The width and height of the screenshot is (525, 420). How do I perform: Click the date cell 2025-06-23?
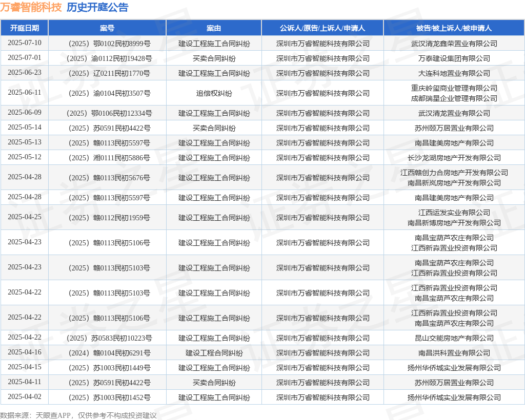[x=25, y=73]
